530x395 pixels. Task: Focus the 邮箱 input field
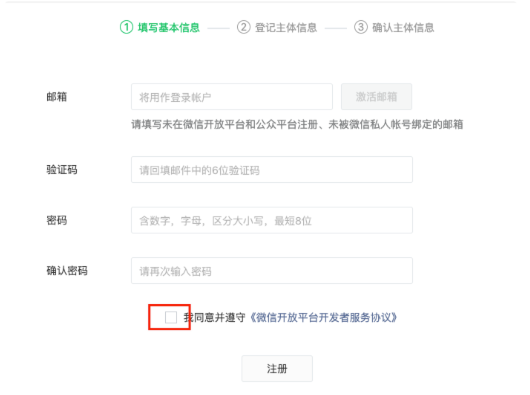(232, 97)
